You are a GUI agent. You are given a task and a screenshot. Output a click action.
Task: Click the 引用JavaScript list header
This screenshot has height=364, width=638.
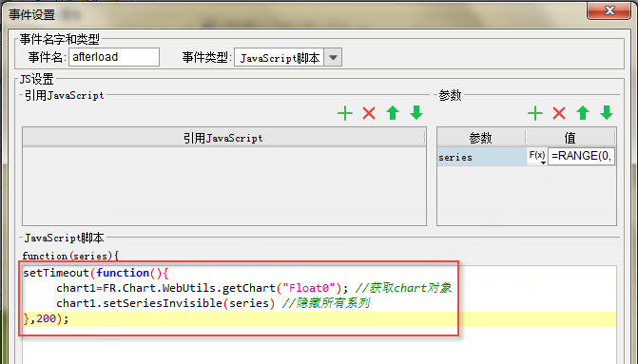point(223,138)
